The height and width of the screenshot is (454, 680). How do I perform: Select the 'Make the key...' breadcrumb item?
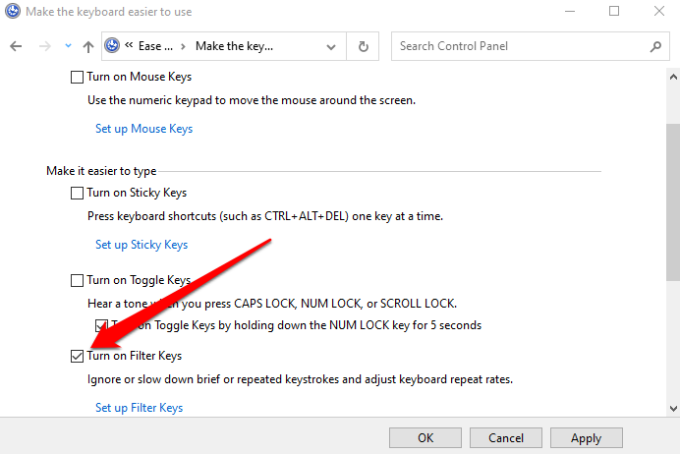coord(235,46)
